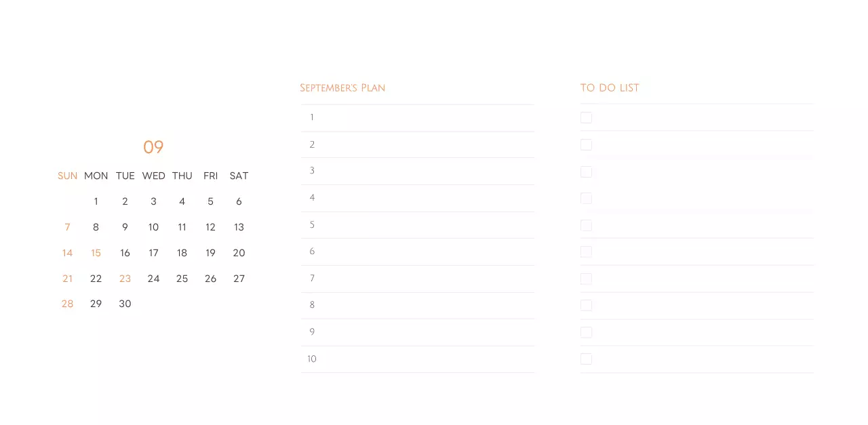868x425 pixels.
Task: Click the September's Plan heading
Action: (x=342, y=88)
